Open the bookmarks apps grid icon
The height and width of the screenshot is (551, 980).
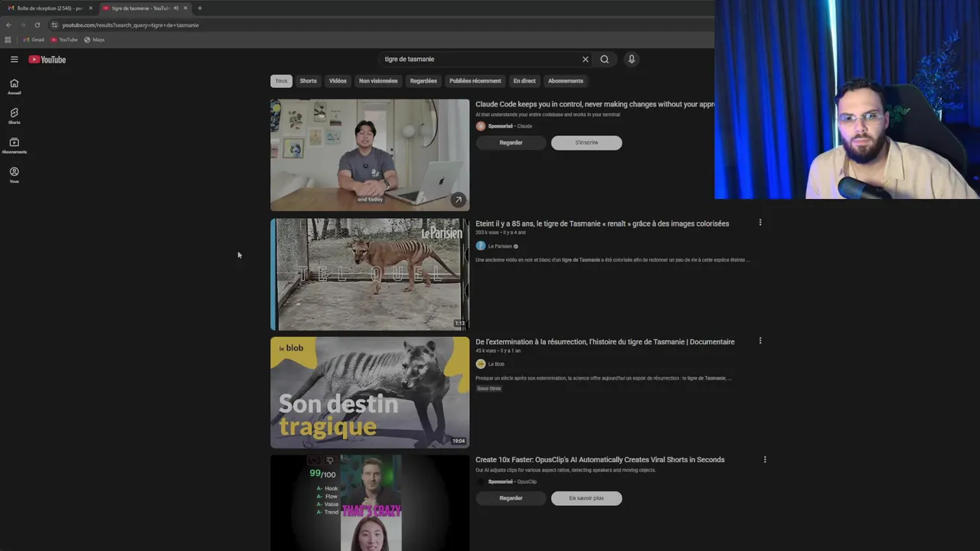tap(8, 40)
